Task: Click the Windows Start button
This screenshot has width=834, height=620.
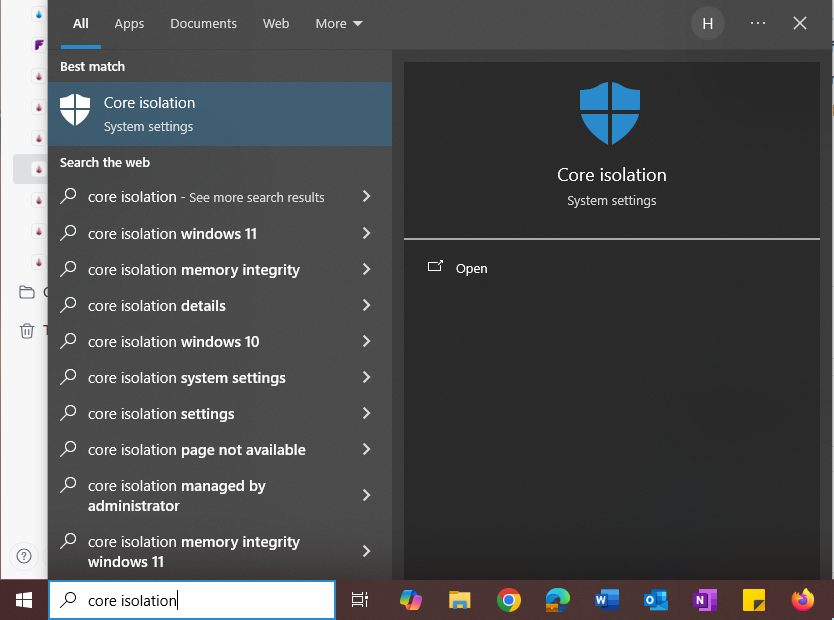Action: 23,600
